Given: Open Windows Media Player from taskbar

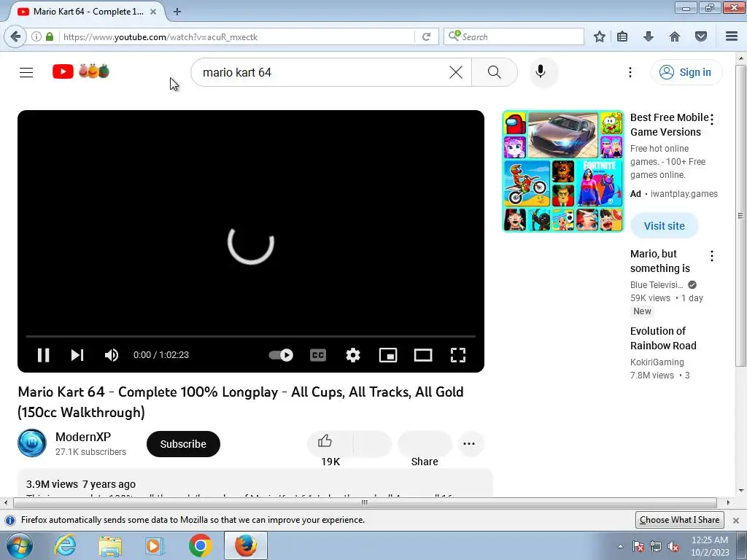Looking at the screenshot, I should point(155,545).
